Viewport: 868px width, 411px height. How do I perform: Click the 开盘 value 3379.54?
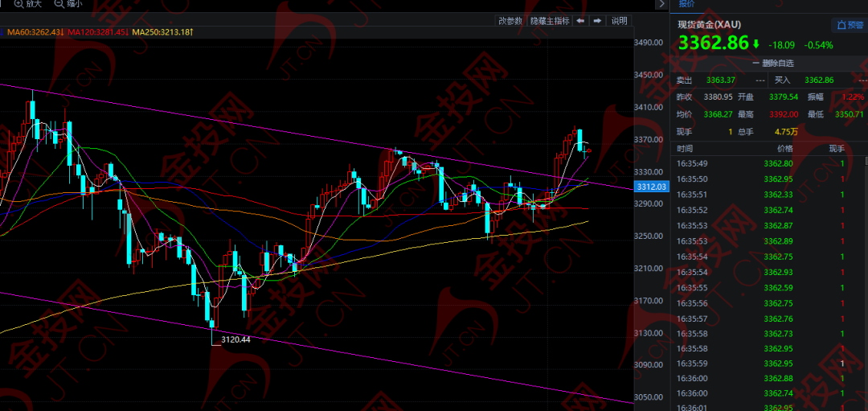tap(784, 97)
